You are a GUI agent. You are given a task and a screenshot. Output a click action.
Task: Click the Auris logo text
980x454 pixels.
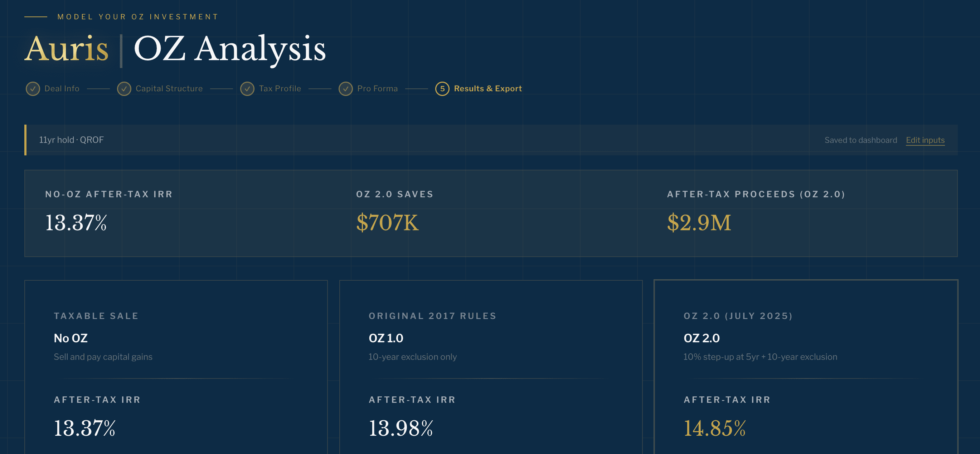pos(67,49)
